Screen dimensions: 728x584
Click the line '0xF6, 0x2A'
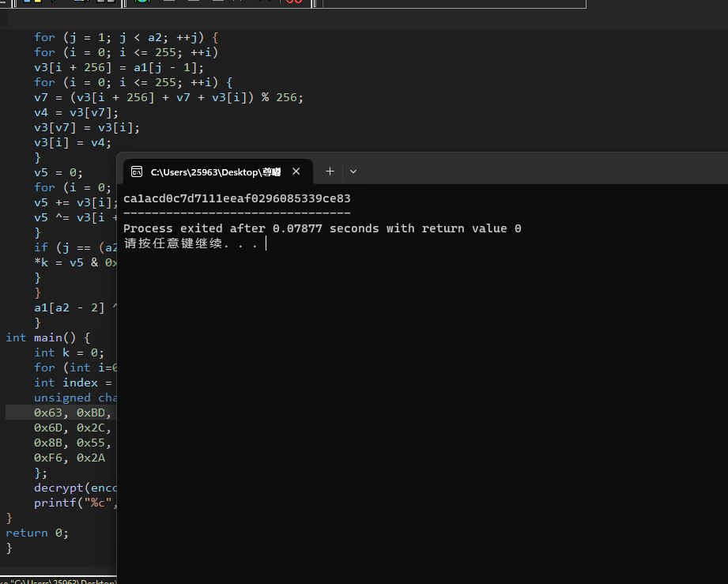point(70,458)
